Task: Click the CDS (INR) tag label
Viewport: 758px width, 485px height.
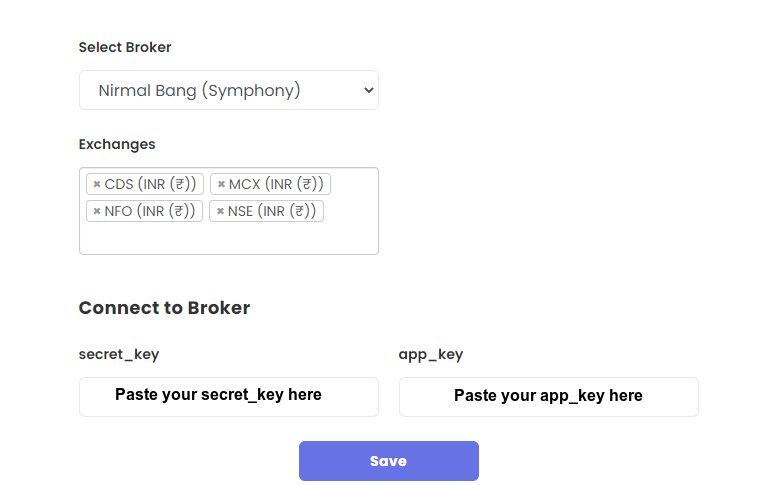Action: pyautogui.click(x=150, y=184)
